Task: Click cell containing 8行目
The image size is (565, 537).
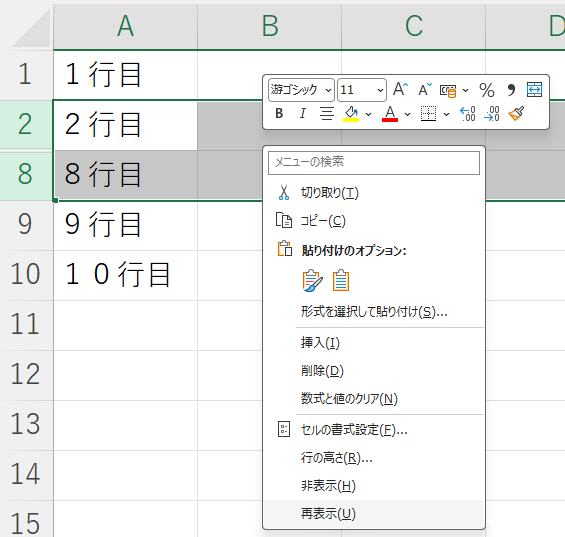Action: tap(125, 175)
